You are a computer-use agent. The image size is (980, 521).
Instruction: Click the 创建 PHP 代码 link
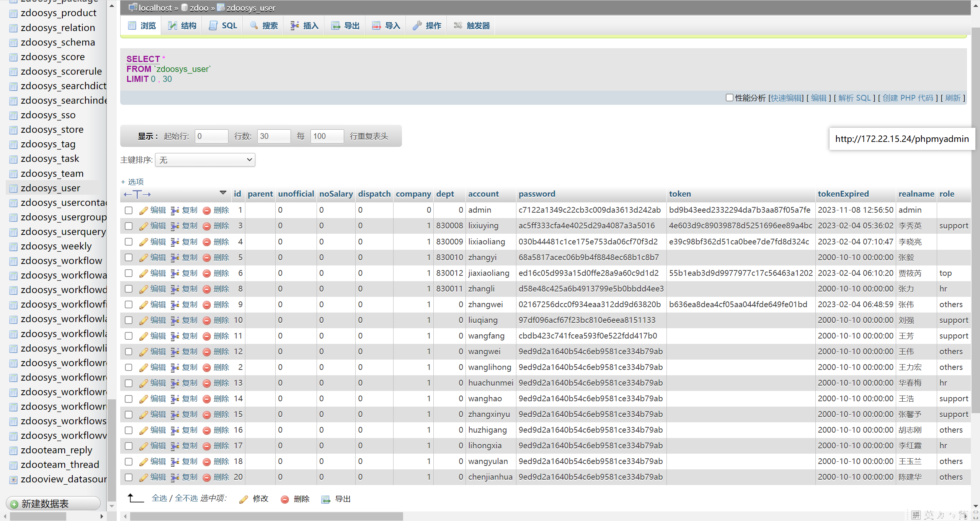point(908,98)
